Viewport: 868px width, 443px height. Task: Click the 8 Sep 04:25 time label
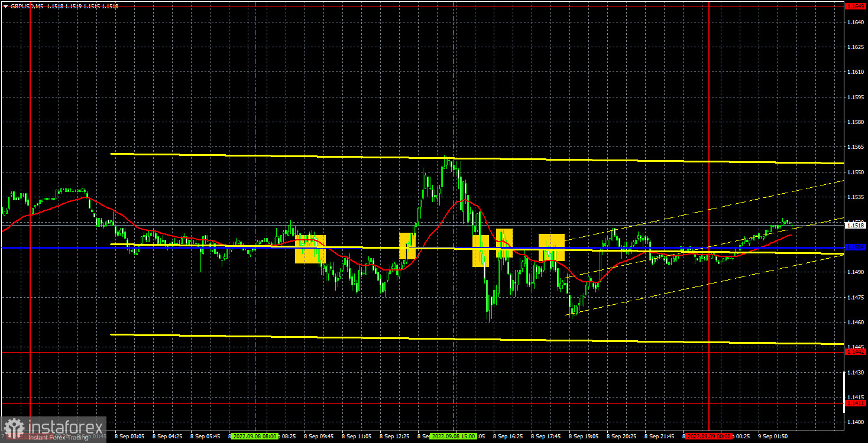coord(167,436)
